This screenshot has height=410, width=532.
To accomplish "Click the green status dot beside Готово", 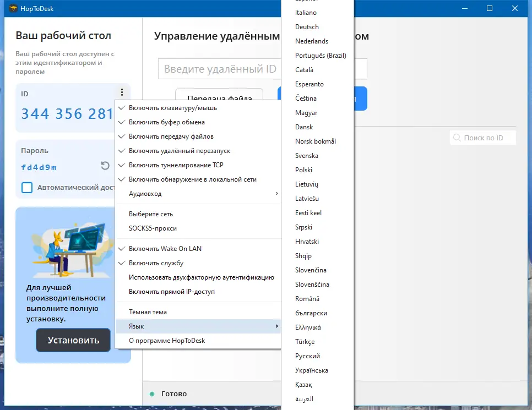I will [x=152, y=393].
